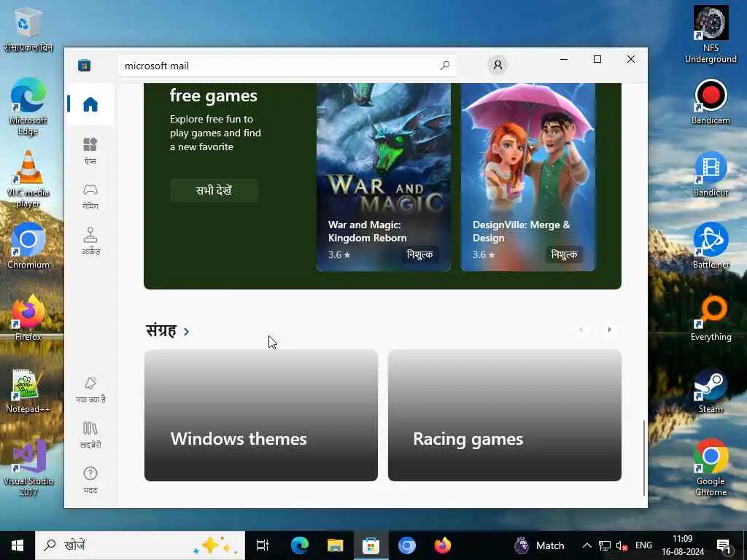Screen dimensions: 747x560
Task: Open Everything search desktop shortcut
Action: (x=711, y=318)
